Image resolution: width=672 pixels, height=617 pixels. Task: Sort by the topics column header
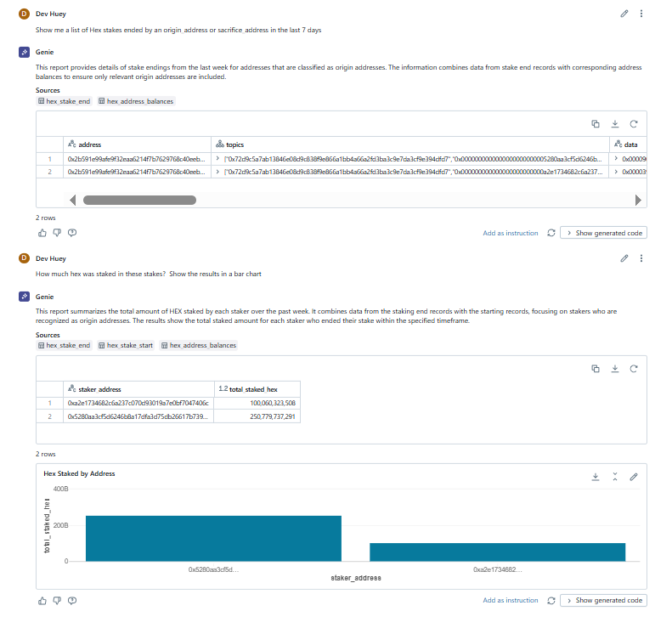click(x=410, y=144)
